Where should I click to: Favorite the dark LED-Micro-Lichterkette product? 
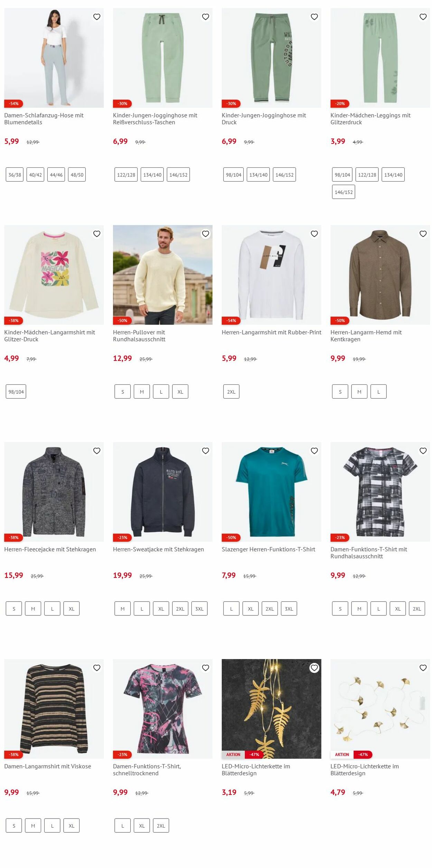point(314,668)
